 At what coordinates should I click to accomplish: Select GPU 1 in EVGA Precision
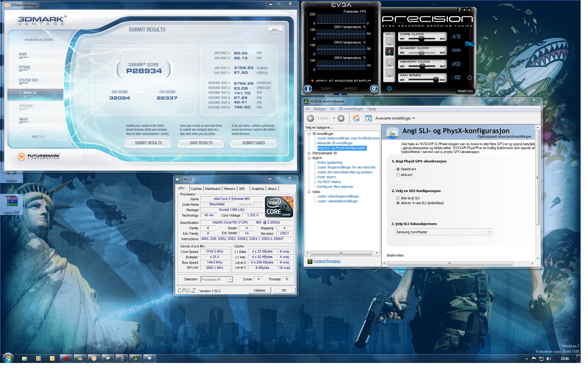[x=389, y=41]
